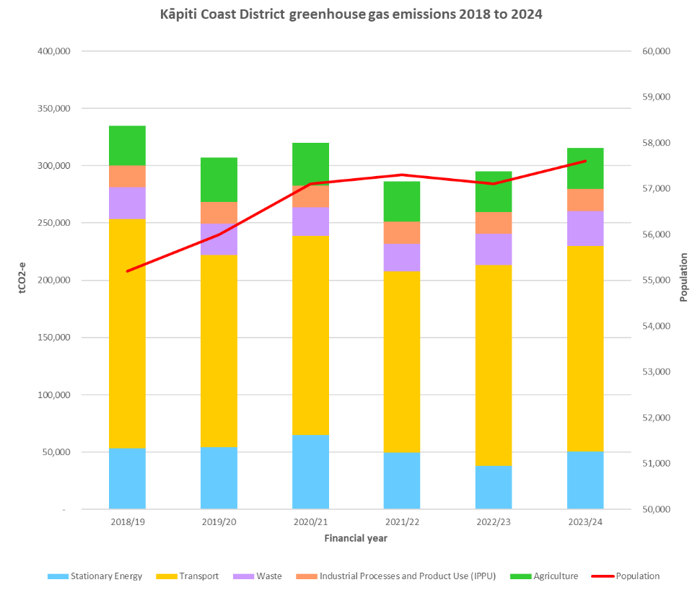Select the chart title text
The height and width of the screenshot is (590, 700).
click(x=350, y=14)
